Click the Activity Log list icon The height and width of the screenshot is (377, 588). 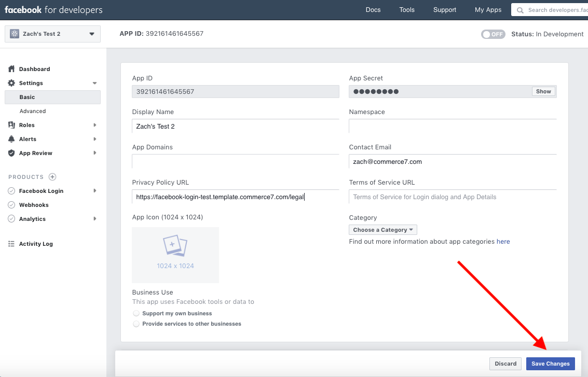point(11,244)
